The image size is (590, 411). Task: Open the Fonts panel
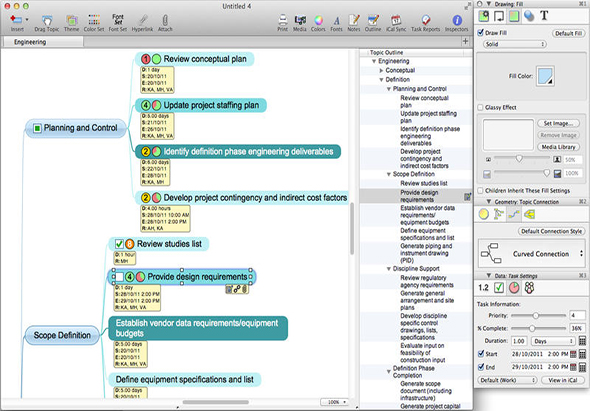click(x=336, y=20)
